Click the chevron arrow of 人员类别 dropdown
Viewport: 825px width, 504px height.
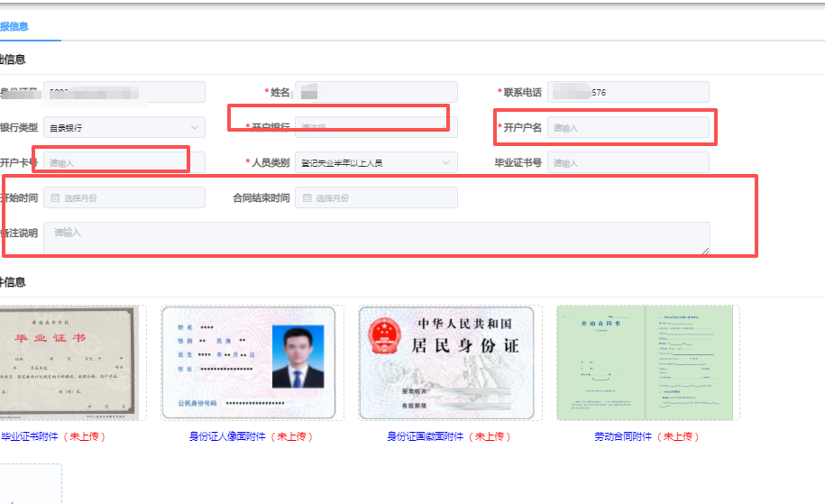point(446,162)
